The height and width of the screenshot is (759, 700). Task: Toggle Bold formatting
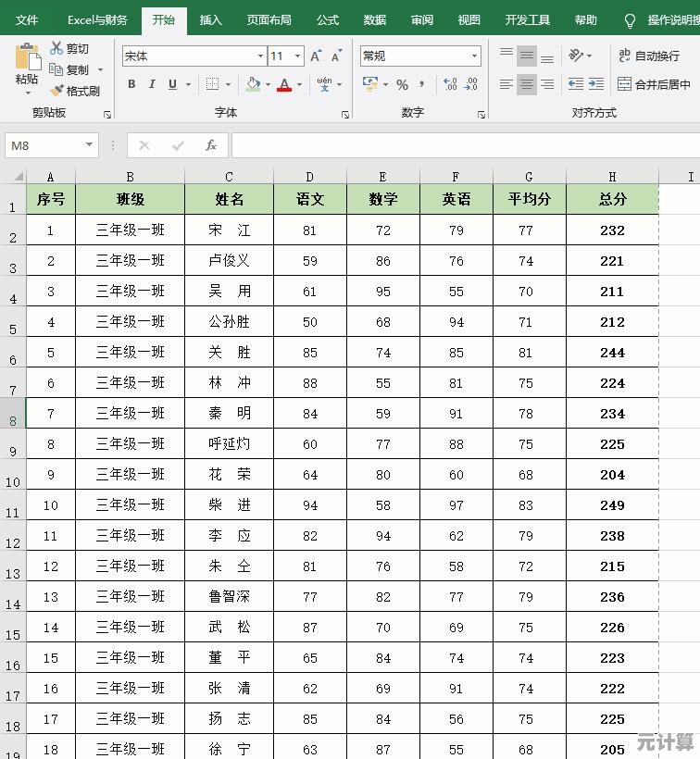[131, 84]
